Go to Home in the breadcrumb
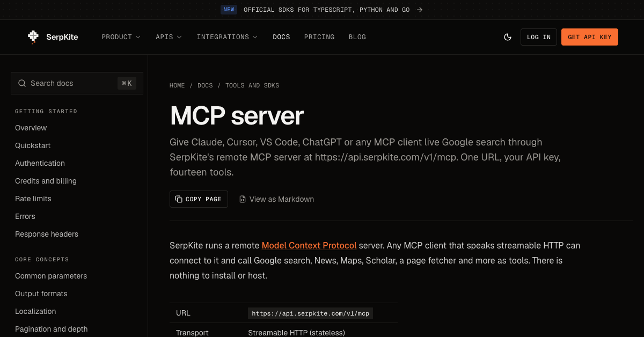The image size is (644, 337). [x=177, y=85]
